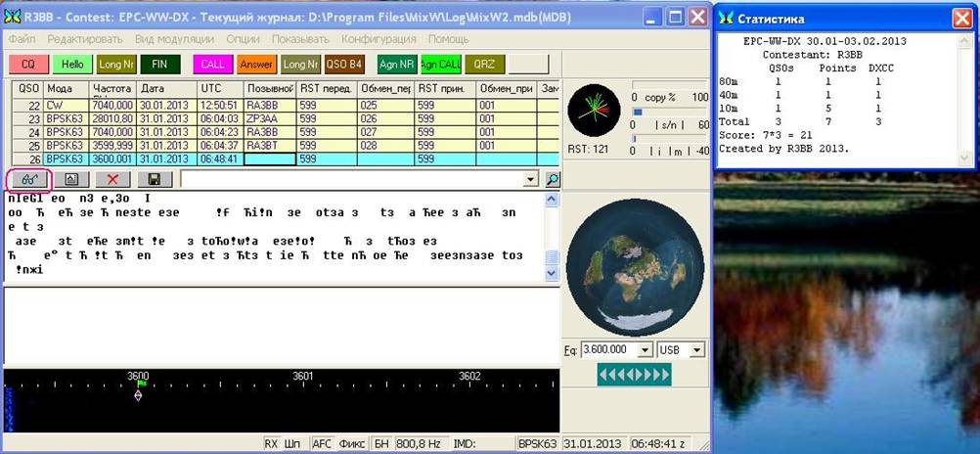
Task: Click the green flag marker on waterfall
Action: coord(141,384)
